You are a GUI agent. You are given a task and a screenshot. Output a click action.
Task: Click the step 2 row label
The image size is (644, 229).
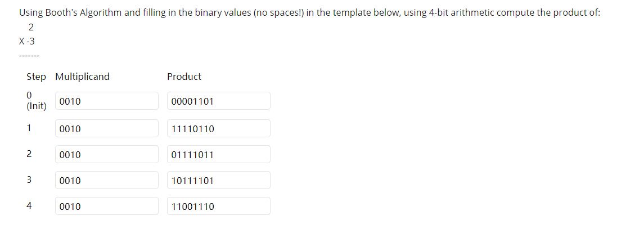29,154
